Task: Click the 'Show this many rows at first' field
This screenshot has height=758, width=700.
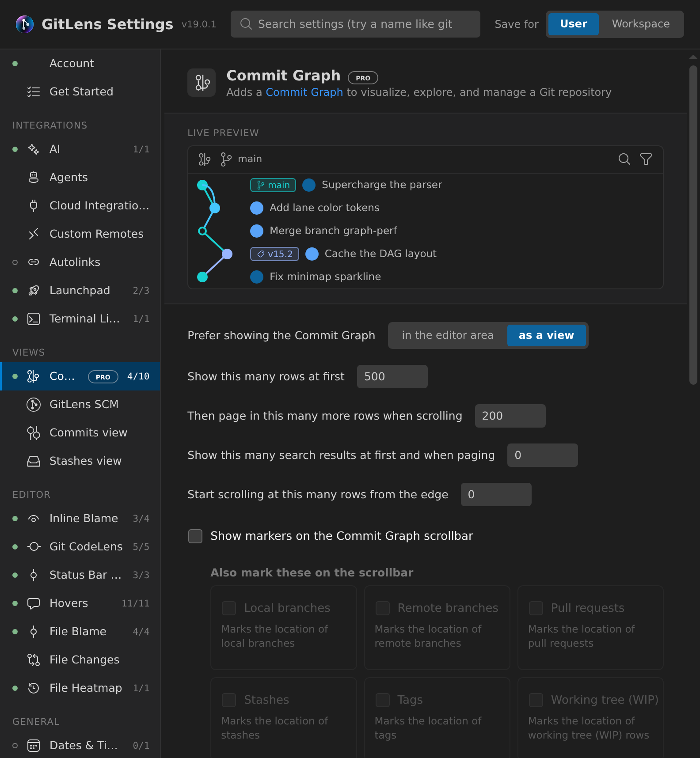Action: click(x=392, y=376)
